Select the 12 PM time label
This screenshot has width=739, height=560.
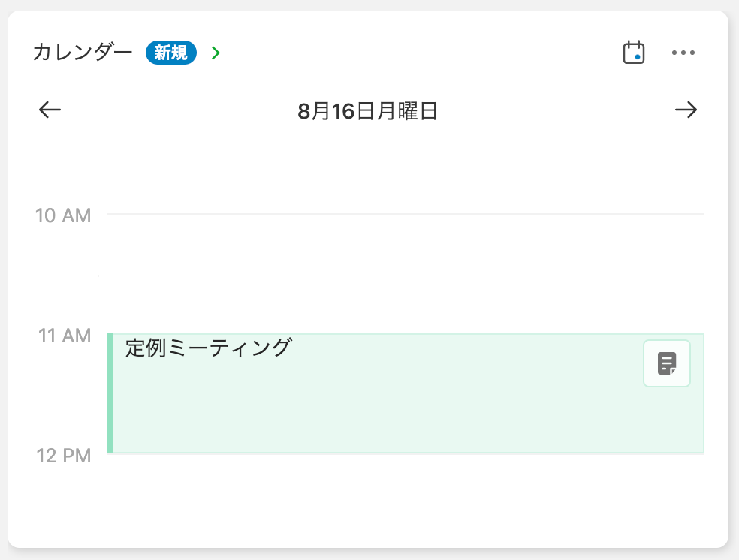(x=63, y=455)
